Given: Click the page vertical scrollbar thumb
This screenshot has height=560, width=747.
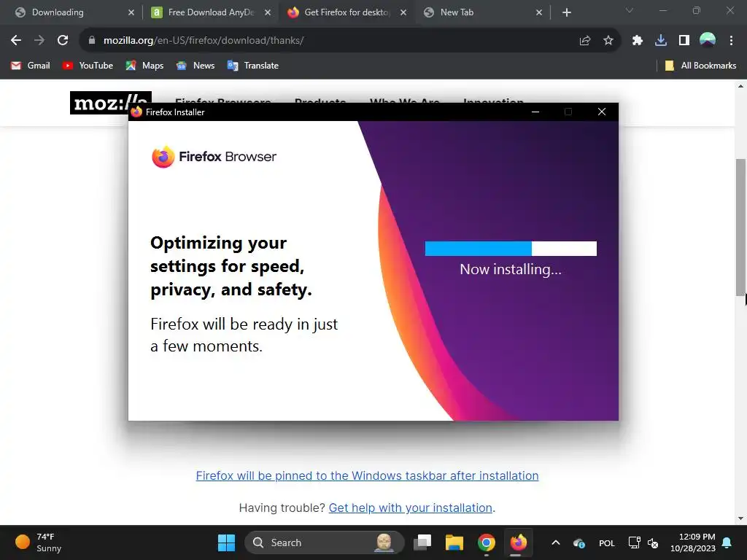Looking at the screenshot, I should [740, 227].
